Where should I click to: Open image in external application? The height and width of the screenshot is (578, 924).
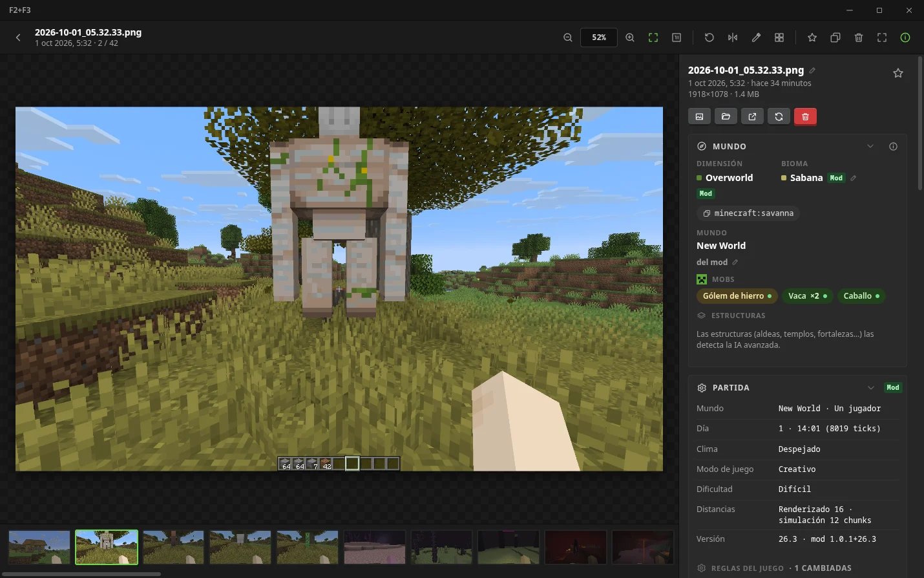[752, 116]
